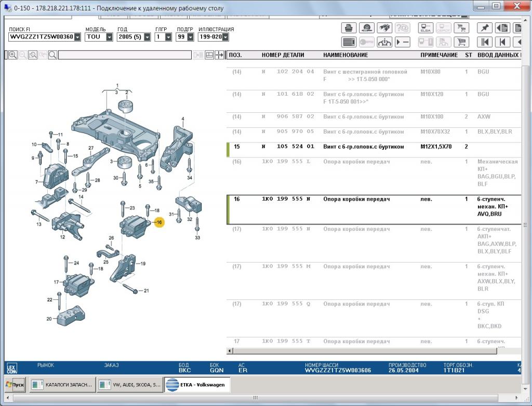The height and width of the screenshot is (406, 532).
Task: Click the split-pane layout icon
Action: point(209,55)
